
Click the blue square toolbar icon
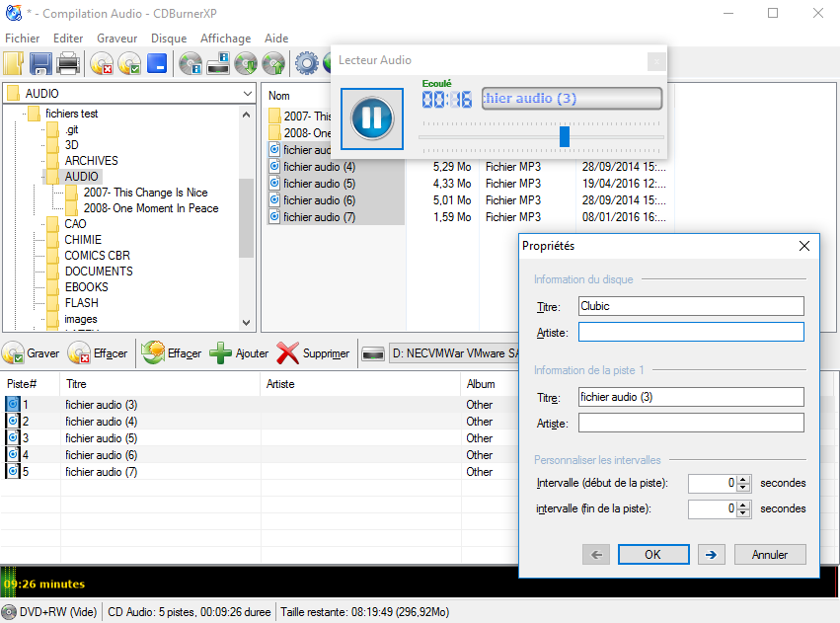click(157, 64)
